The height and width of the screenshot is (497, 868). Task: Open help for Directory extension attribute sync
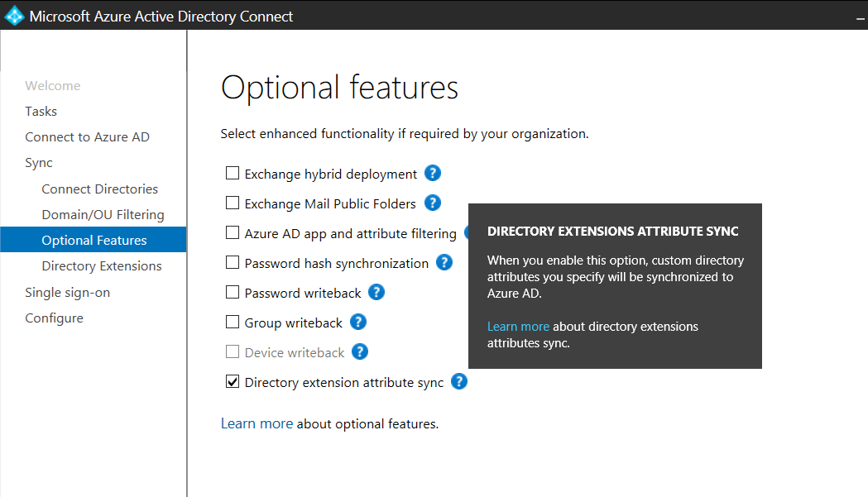pos(458,381)
